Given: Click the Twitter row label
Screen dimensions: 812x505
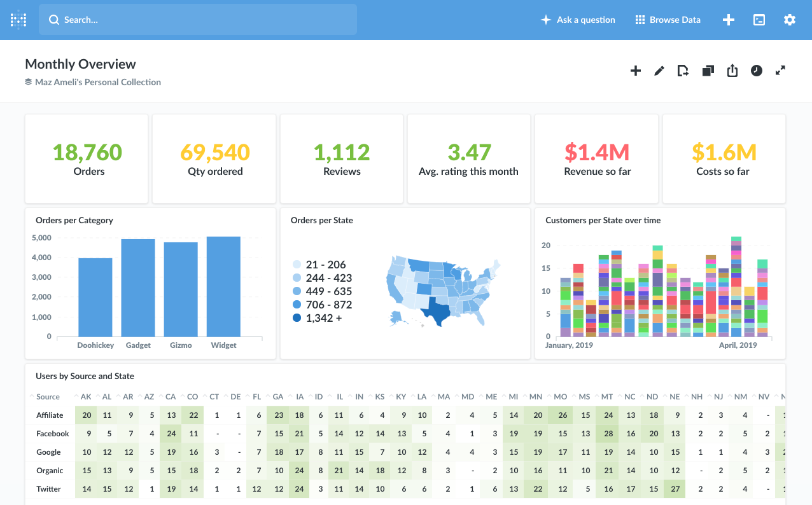Looking at the screenshot, I should (x=48, y=489).
